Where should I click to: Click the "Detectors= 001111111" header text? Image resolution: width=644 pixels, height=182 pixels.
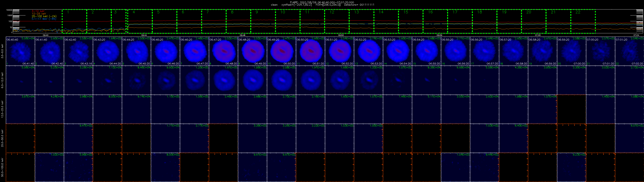click(359, 5)
